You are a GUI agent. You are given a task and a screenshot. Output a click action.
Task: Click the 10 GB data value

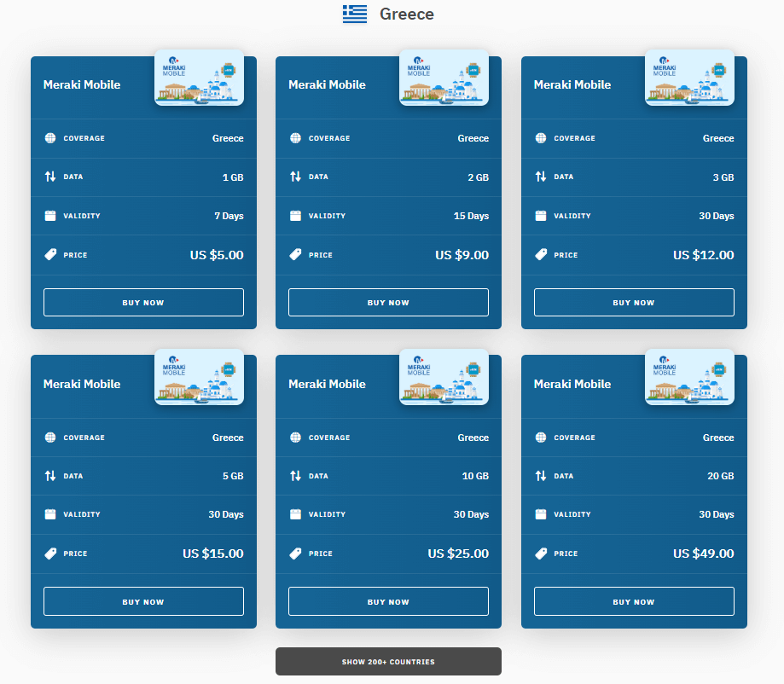(475, 476)
